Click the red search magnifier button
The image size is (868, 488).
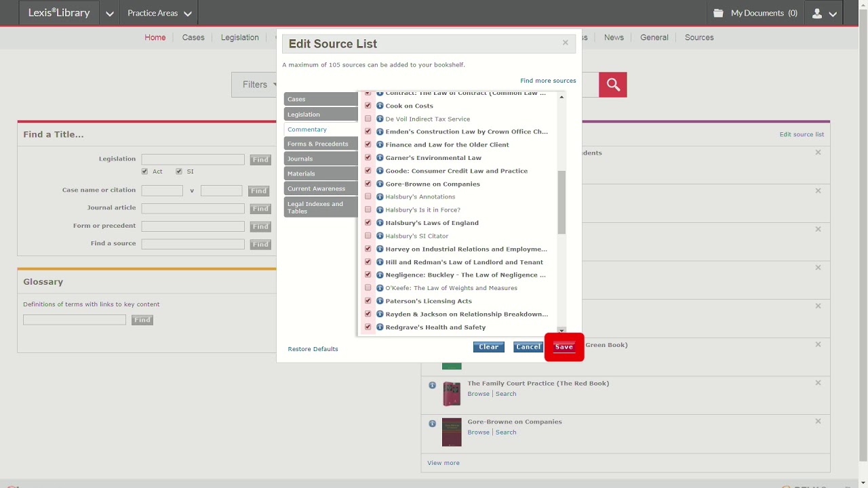click(x=613, y=85)
